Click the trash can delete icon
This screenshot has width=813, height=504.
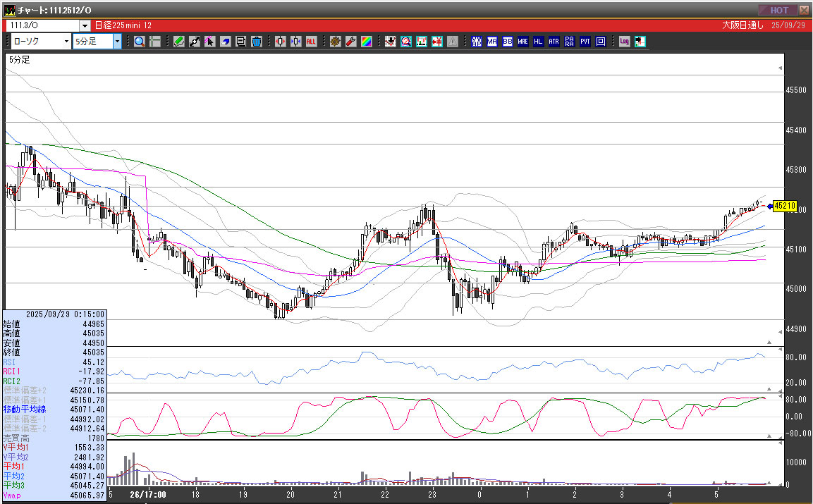257,42
